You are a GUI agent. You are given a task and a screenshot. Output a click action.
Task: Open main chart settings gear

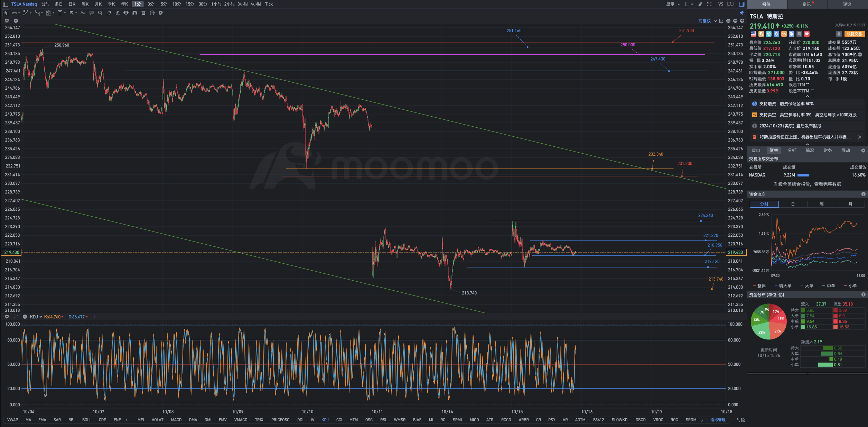(7, 21)
